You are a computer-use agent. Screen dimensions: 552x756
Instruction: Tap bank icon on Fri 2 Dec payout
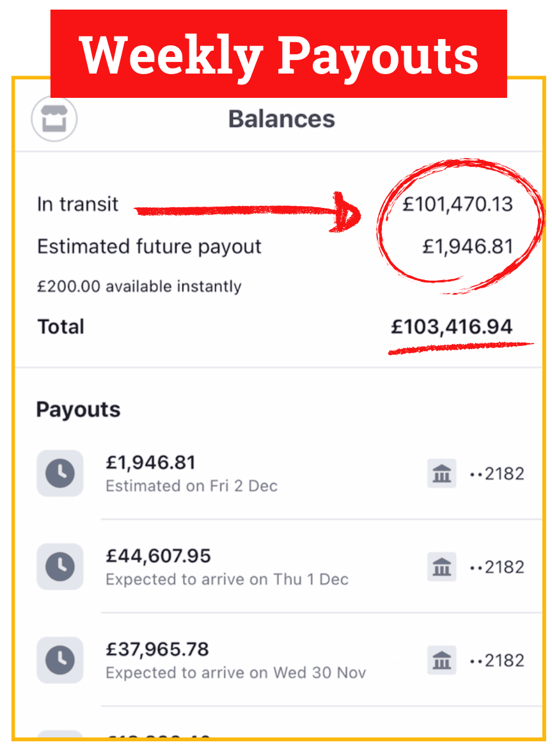pyautogui.click(x=441, y=474)
